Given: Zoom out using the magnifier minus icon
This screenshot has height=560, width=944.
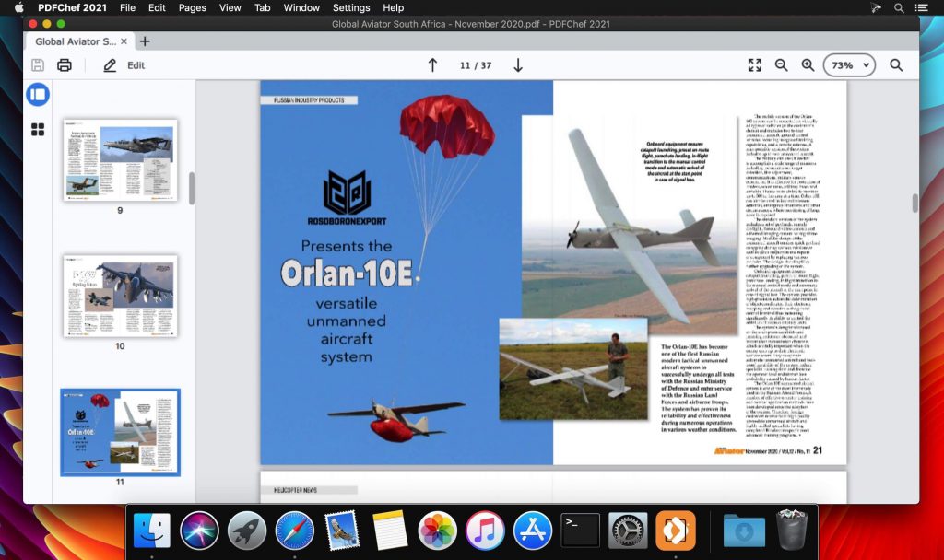Looking at the screenshot, I should point(782,65).
